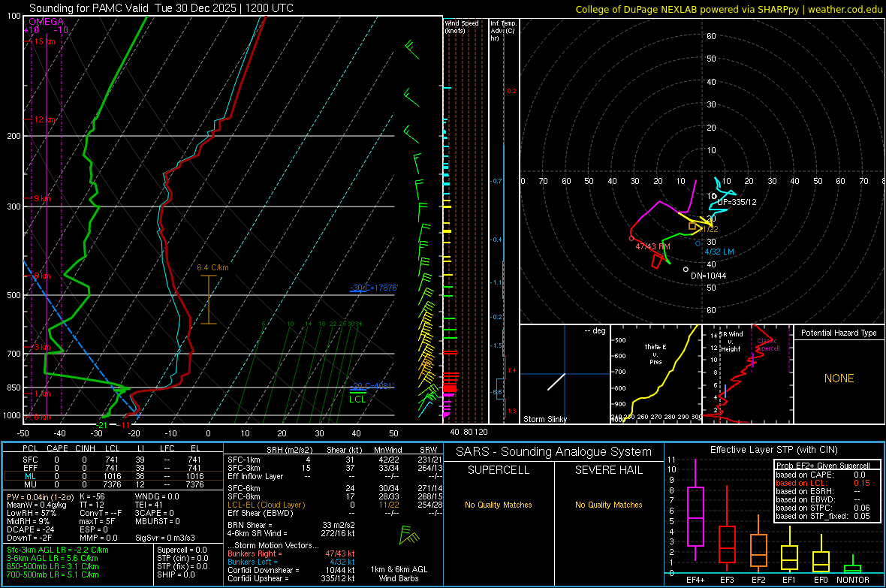Click the based on LCL: 0.15 probability
Viewport: 886px width, 588px height.
[823, 484]
